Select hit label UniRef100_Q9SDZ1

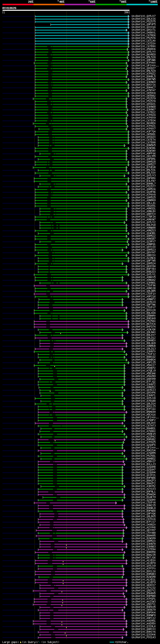click(x=143, y=104)
